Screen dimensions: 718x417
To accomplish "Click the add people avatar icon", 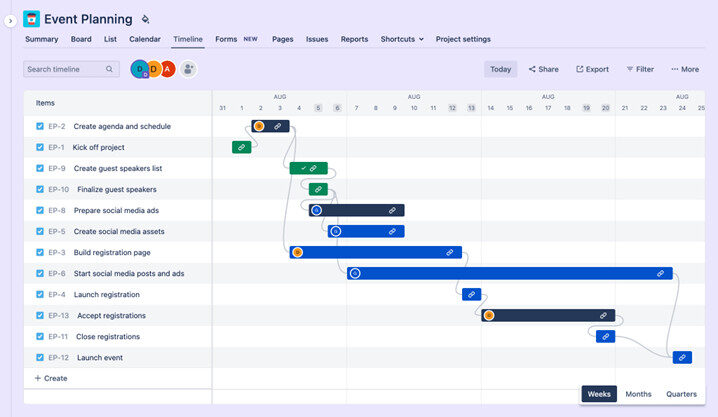I will click(x=188, y=69).
